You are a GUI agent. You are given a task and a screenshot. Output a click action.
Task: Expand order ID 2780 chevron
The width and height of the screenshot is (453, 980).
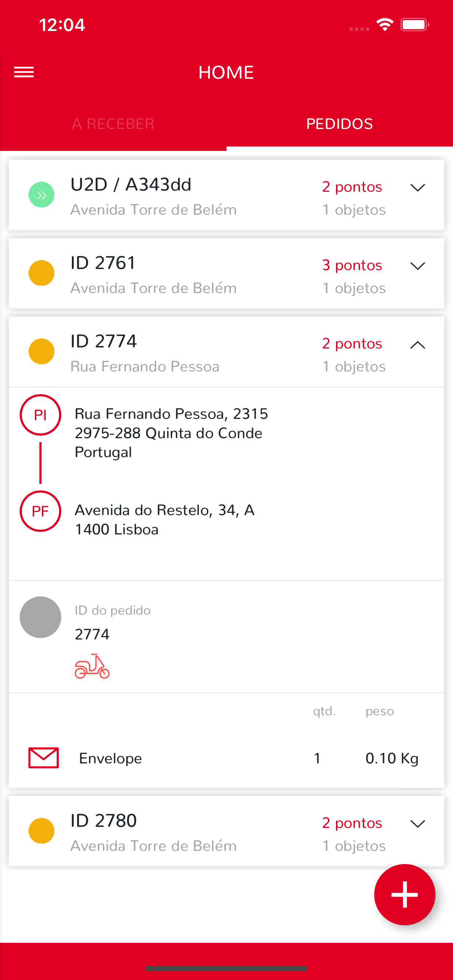point(418,824)
